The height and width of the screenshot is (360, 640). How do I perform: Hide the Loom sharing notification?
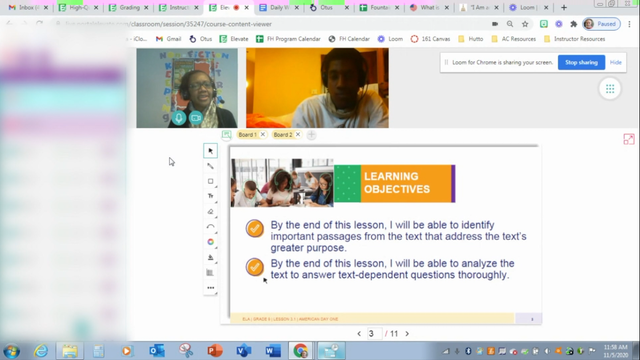(x=616, y=62)
